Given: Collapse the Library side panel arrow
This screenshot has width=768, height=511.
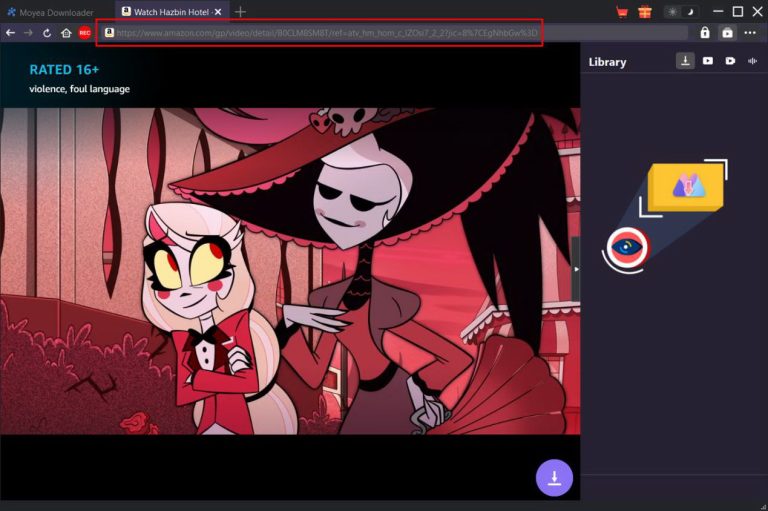Looking at the screenshot, I should coord(575,270).
